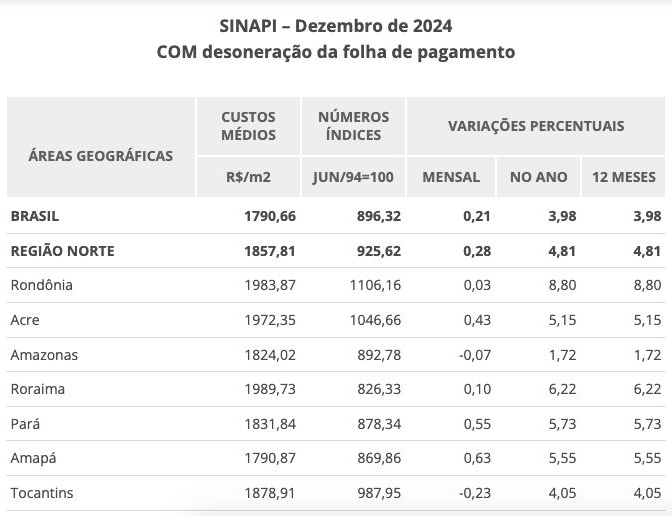The width and height of the screenshot is (672, 516).
Task: Click the MENSAL subheader
Action: [x=451, y=177]
